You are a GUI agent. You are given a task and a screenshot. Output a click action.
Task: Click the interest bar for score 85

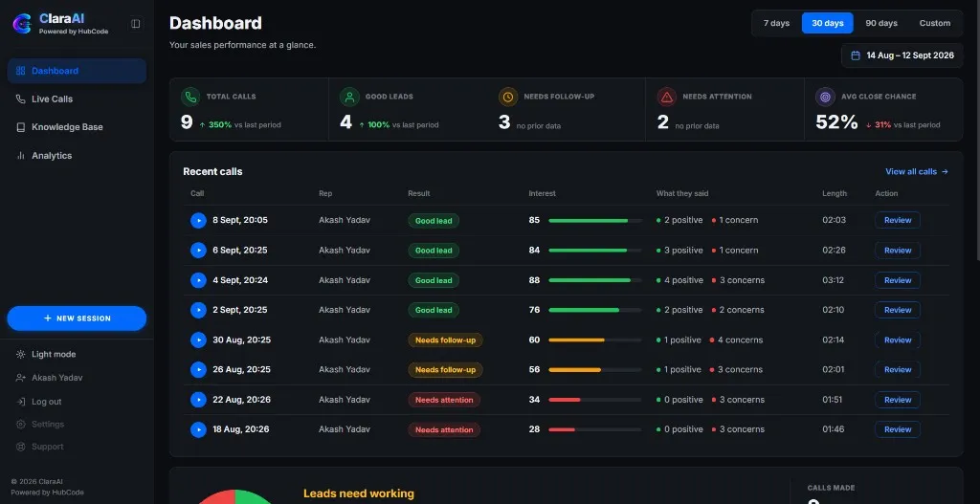[x=595, y=221]
